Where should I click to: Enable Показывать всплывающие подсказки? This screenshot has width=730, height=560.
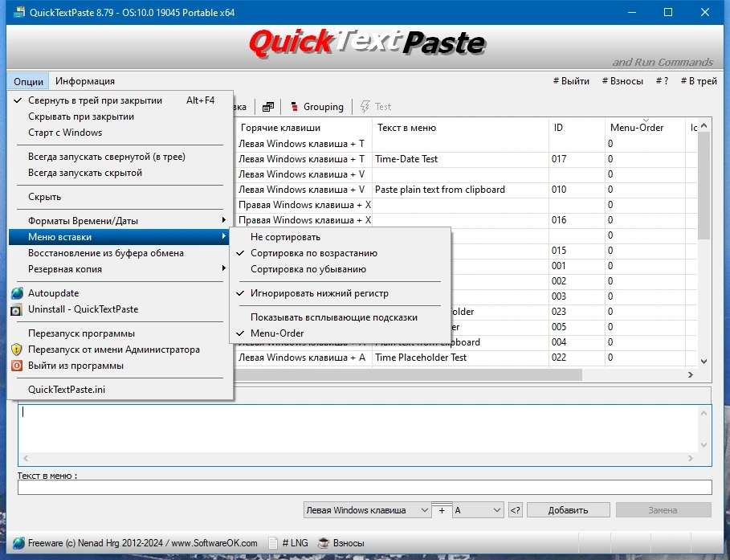(x=341, y=317)
